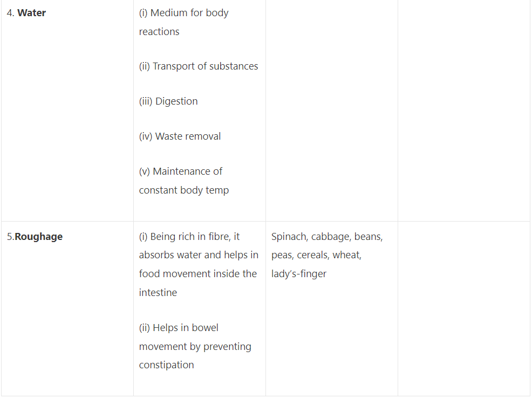Viewport: 532px width, 399px height.
Task: Select the word "cereals" in sources list
Action: pyautogui.click(x=312, y=255)
